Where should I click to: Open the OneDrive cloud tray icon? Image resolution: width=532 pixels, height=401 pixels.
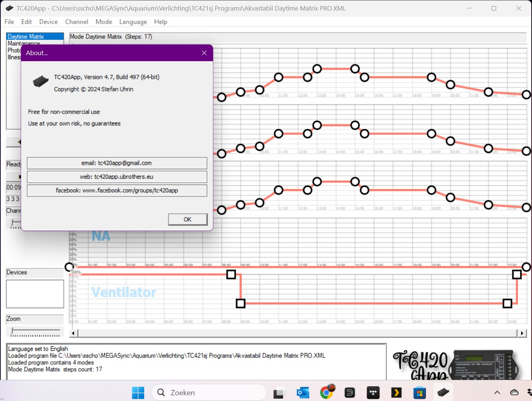pyautogui.click(x=514, y=393)
